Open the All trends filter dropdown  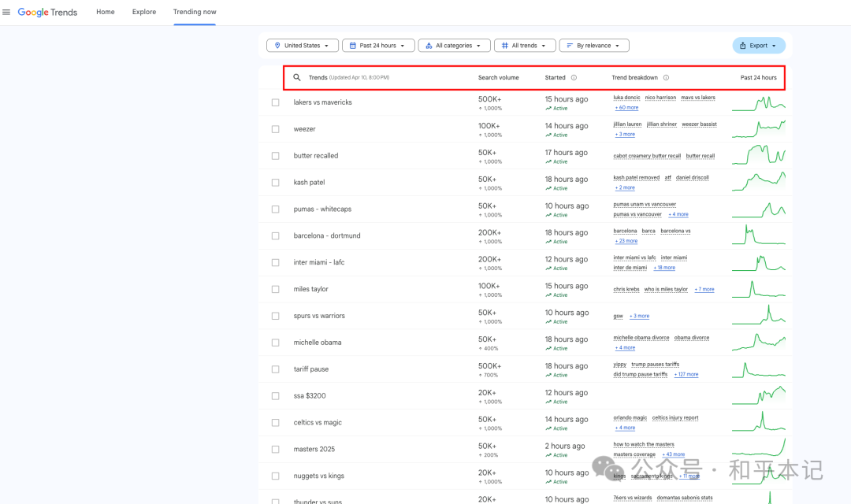(525, 46)
